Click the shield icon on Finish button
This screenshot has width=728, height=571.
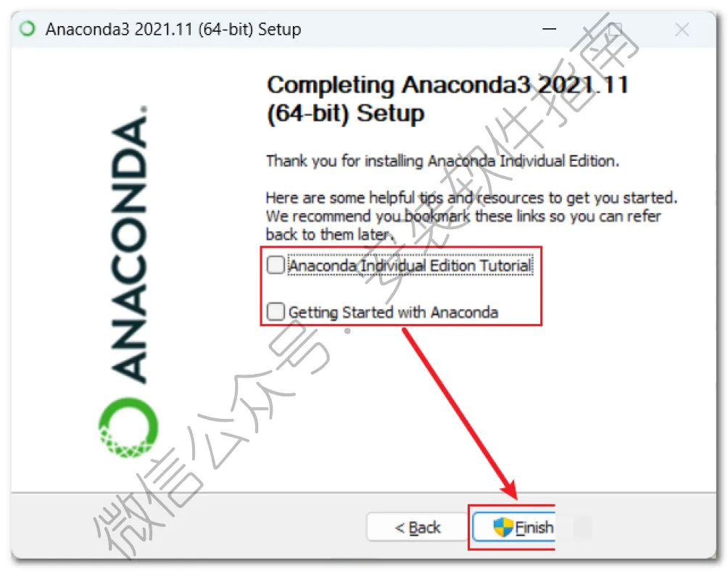click(502, 528)
